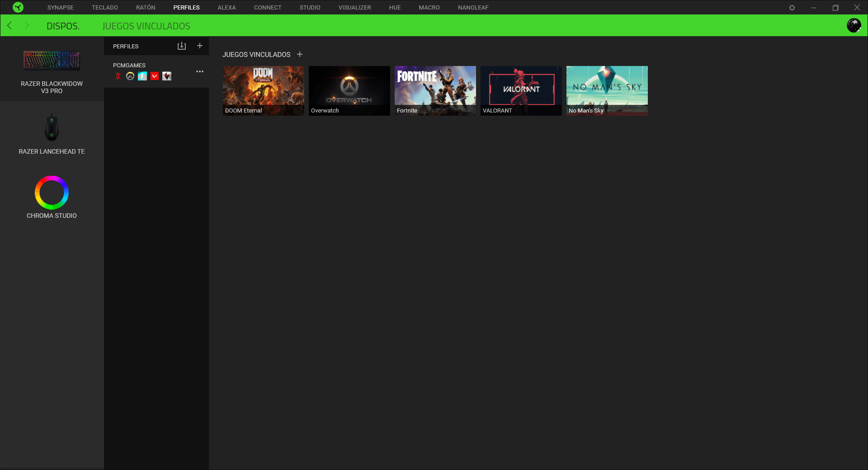
Task: Select the VALORANT game tile
Action: tap(521, 91)
